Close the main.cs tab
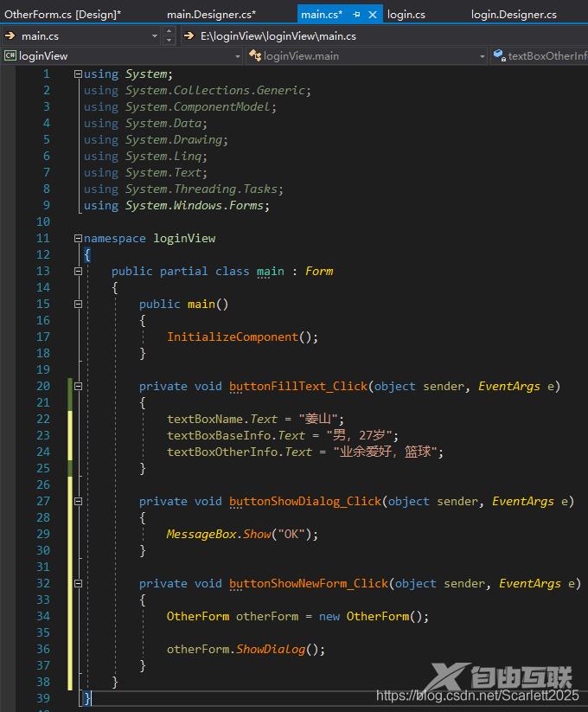The image size is (588, 712). tap(374, 15)
